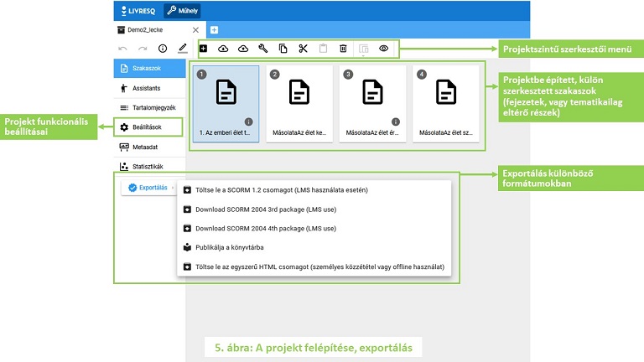The height and width of the screenshot is (362, 644).
Task: Click the trash delete icon
Action: [343, 49]
